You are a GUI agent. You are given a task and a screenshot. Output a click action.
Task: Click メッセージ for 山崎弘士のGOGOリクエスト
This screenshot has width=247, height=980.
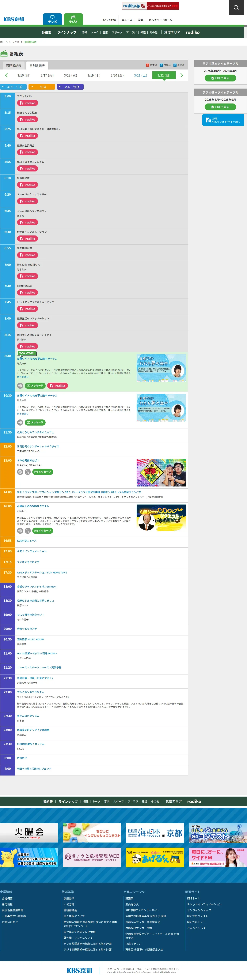[43, 531]
